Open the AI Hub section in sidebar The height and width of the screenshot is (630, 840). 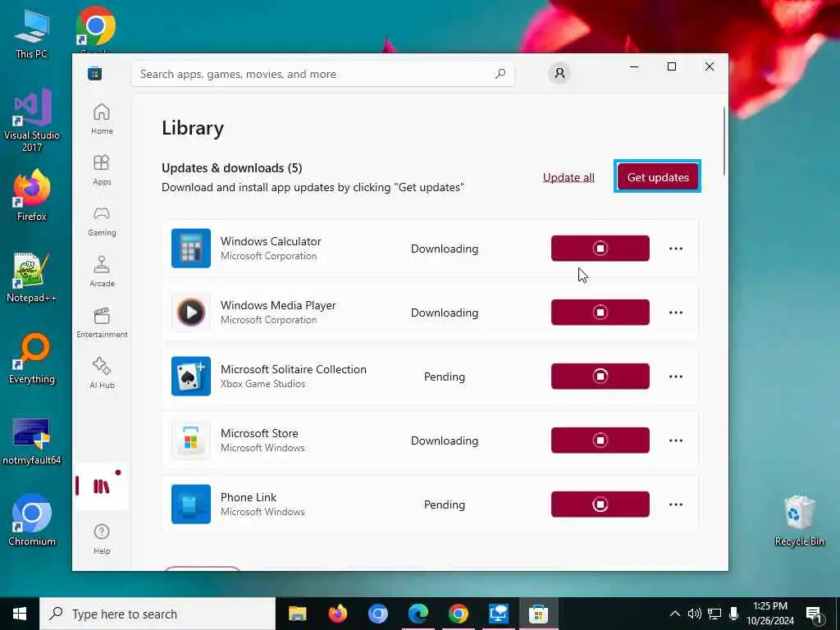[102, 373]
